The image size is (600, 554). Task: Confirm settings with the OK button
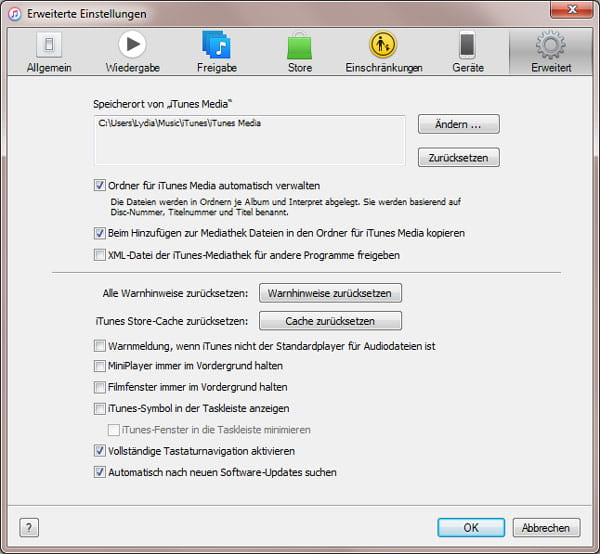click(471, 528)
